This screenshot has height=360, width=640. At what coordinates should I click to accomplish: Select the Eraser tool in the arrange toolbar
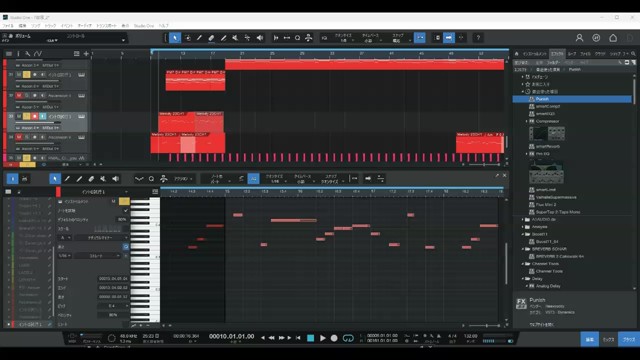(211, 38)
